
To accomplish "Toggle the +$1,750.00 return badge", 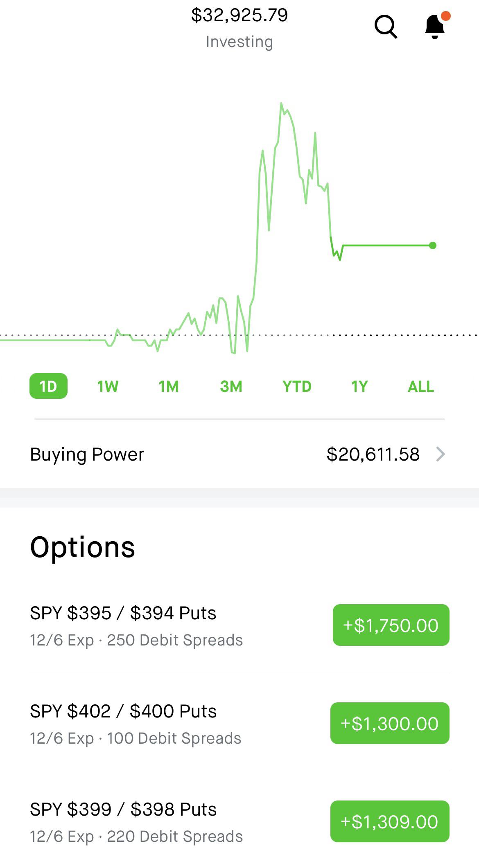I will click(391, 625).
